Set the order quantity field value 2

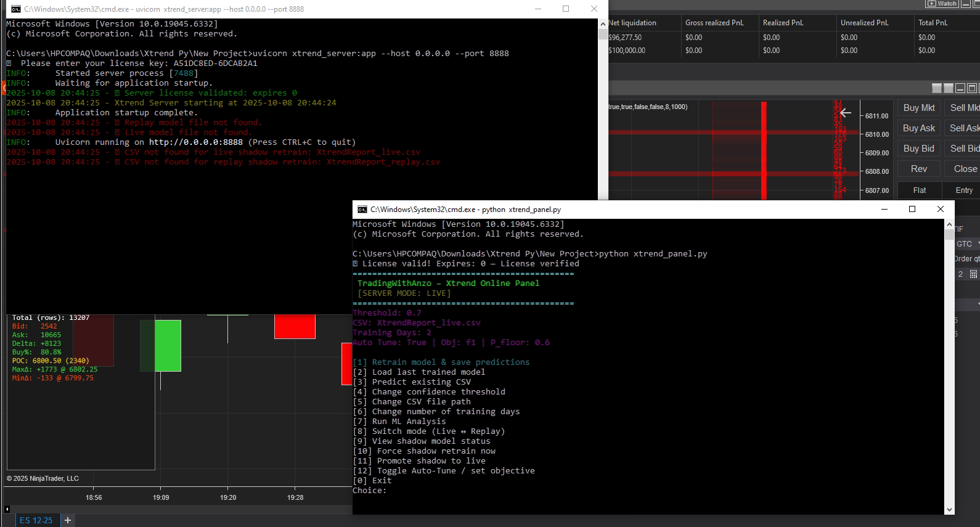pyautogui.click(x=961, y=274)
